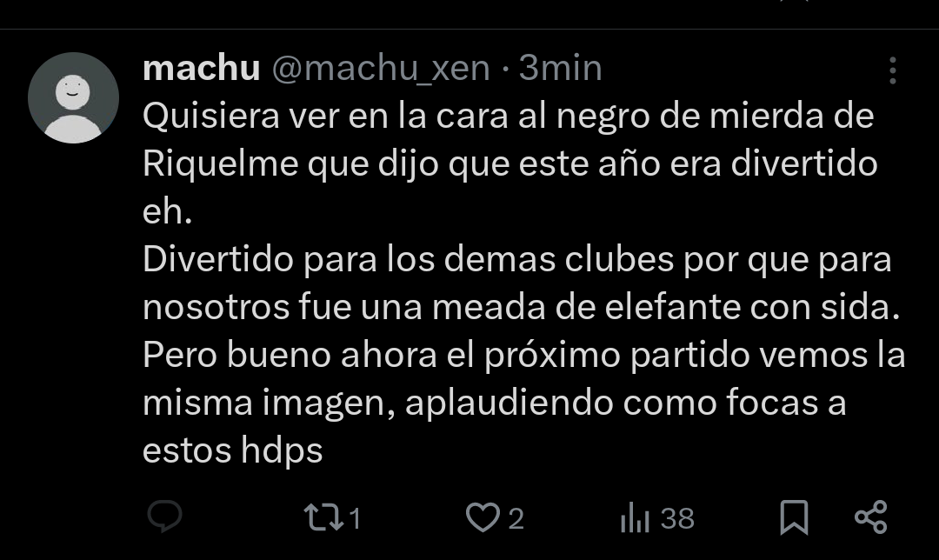Bookmark this tweet by machu
The width and height of the screenshot is (939, 560).
coord(794,517)
